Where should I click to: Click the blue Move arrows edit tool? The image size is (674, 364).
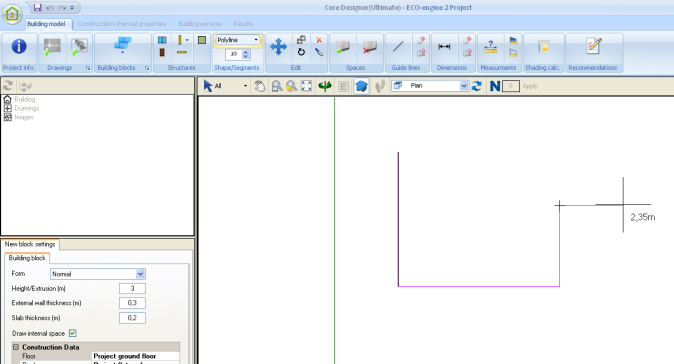[x=278, y=46]
